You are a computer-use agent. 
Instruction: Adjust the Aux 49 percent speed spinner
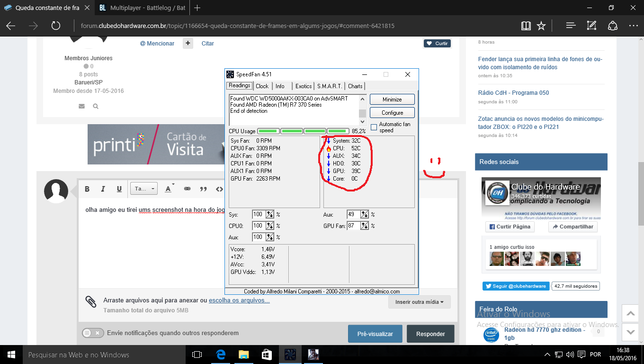click(x=365, y=214)
